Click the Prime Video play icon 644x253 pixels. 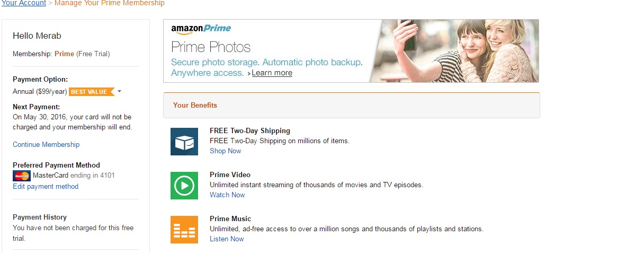(184, 186)
